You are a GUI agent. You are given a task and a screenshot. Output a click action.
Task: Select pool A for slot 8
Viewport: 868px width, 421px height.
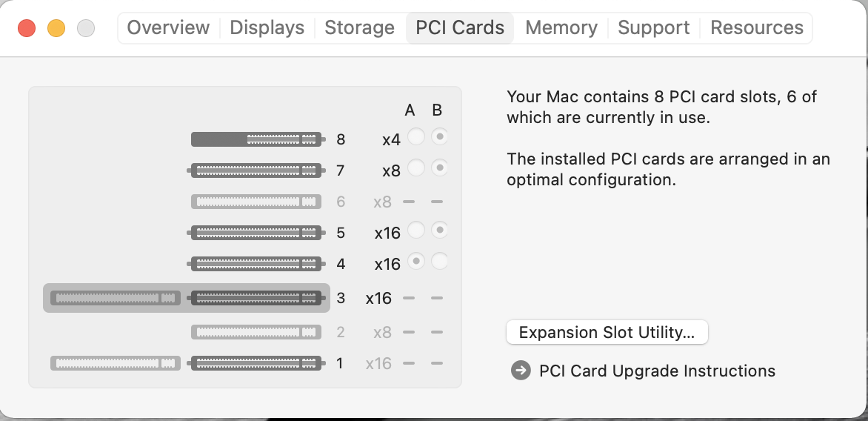416,137
